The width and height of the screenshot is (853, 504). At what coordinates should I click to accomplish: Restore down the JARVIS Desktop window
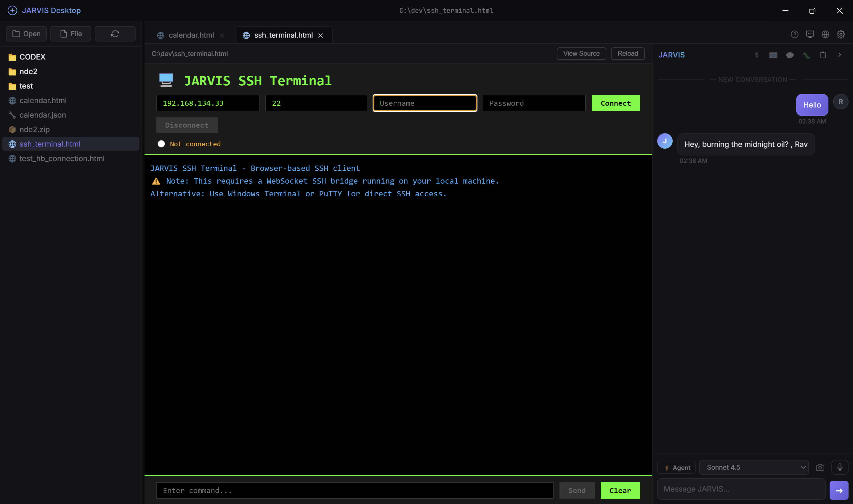pos(812,11)
